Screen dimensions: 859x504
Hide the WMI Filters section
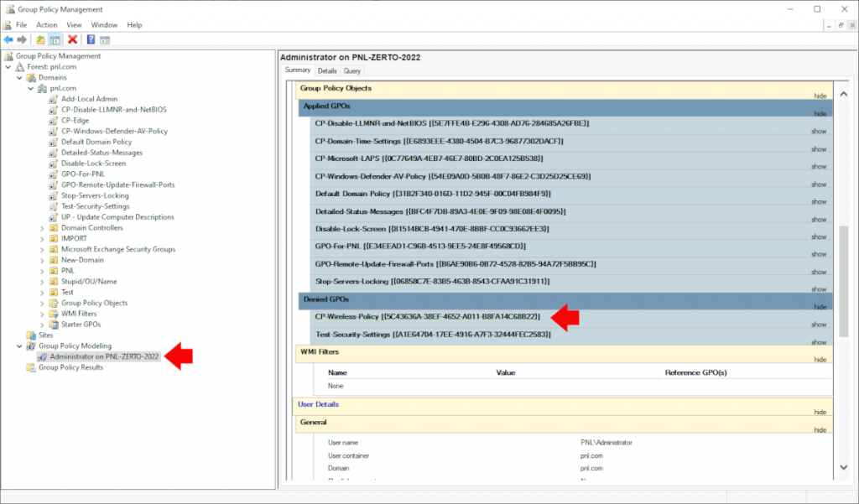(x=820, y=360)
